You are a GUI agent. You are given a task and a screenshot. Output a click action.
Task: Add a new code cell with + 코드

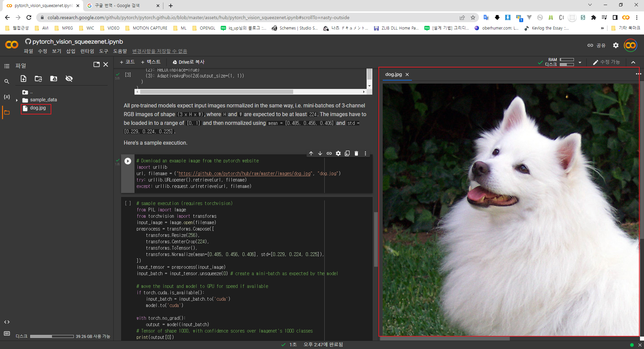pyautogui.click(x=127, y=62)
